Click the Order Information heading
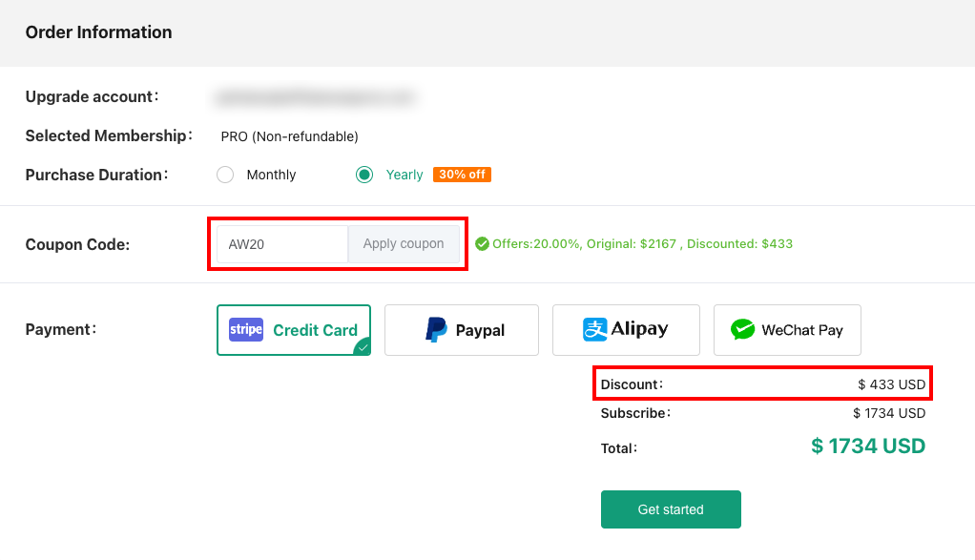Image resolution: width=975 pixels, height=560 pixels. 98,32
